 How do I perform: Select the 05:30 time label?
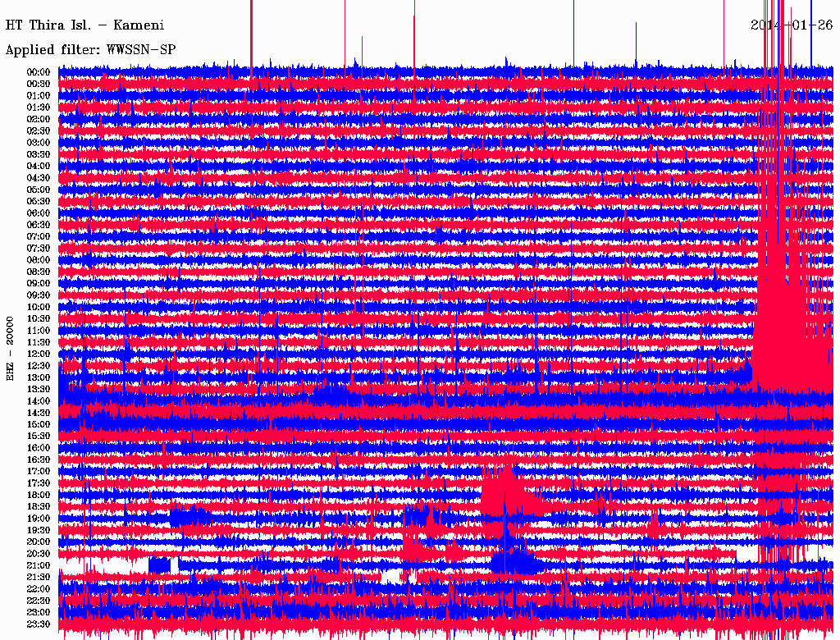tap(39, 201)
